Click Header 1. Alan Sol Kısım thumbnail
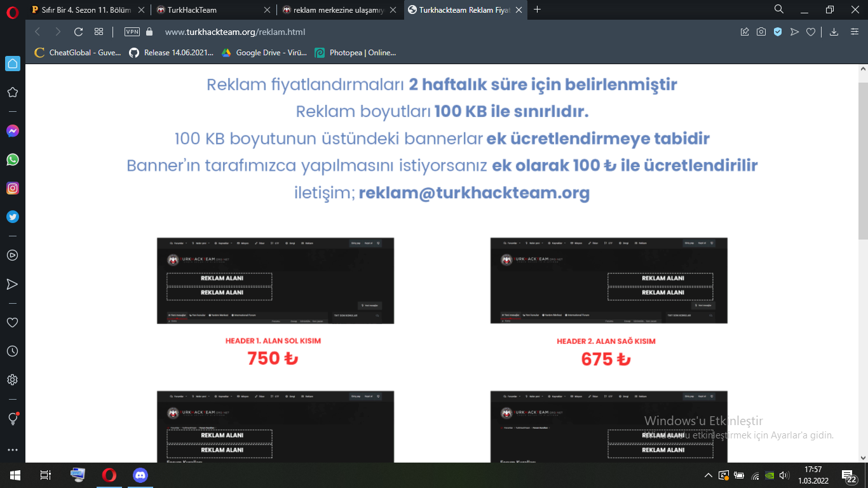This screenshot has width=868, height=488. tap(275, 281)
